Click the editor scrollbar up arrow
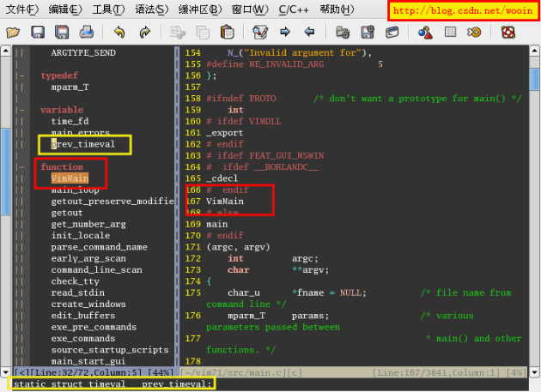Image resolution: width=541 pixels, height=392 pixels. tap(534, 51)
